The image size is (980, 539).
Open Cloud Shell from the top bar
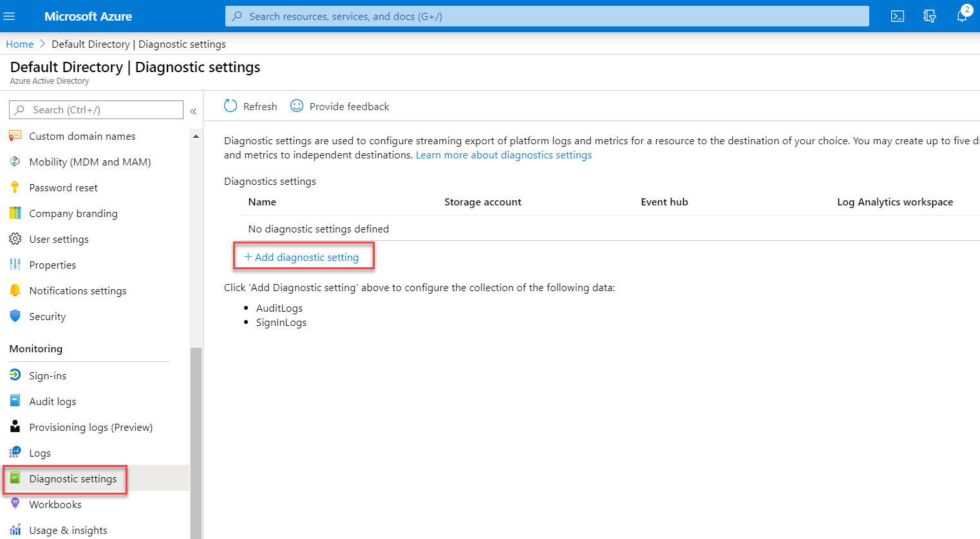pos(898,16)
